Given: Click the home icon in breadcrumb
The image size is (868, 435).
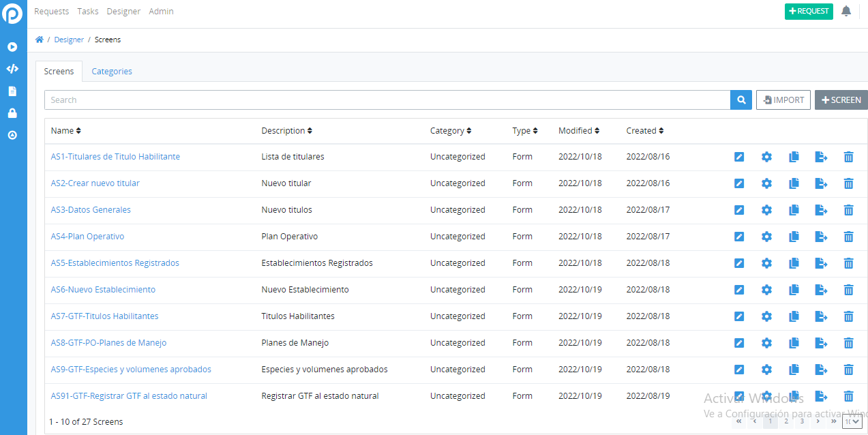Looking at the screenshot, I should (x=40, y=40).
